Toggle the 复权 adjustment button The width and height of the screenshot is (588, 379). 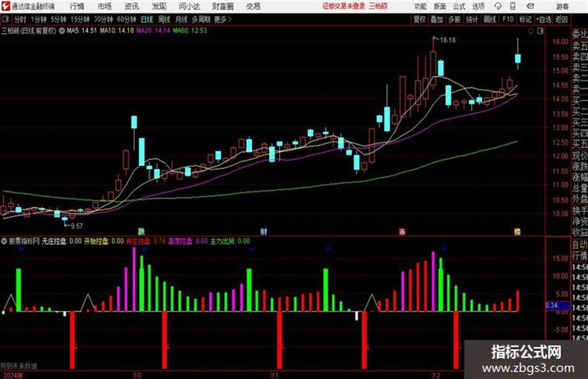click(419, 19)
